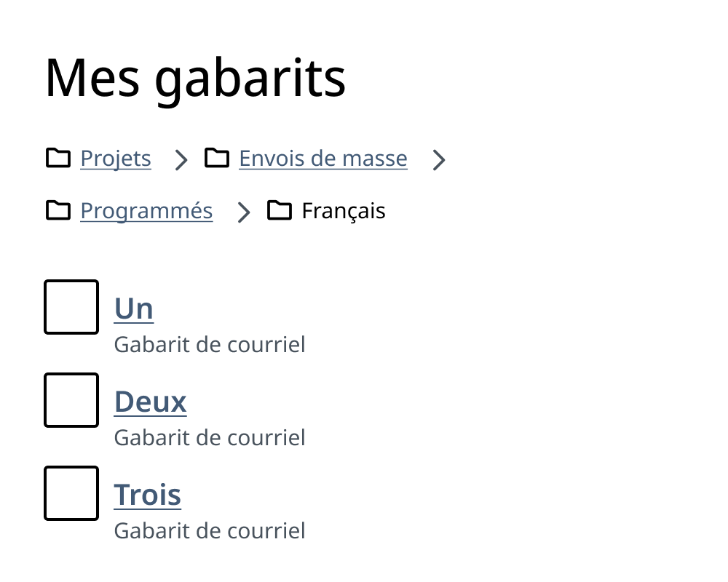Image resolution: width=728 pixels, height=582 pixels.
Task: Click the folder icon beside Envois de masse
Action: 216,159
